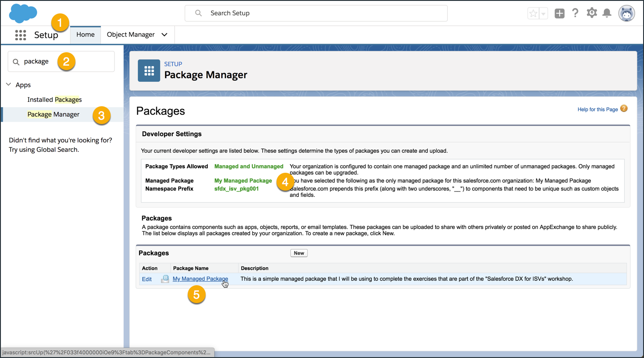644x358 pixels.
Task: Click the orange help icon beside Help for this Page
Action: [624, 108]
